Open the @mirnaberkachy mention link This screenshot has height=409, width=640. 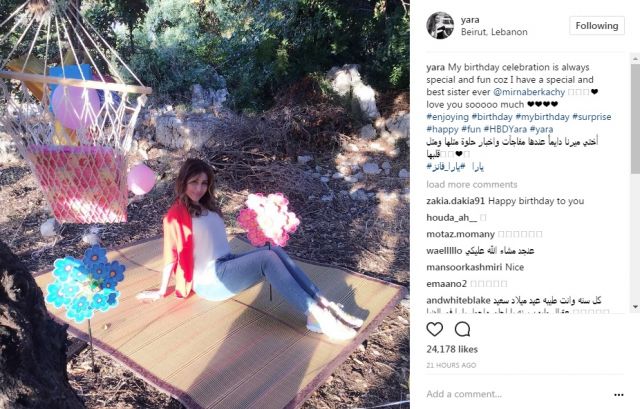coord(529,92)
